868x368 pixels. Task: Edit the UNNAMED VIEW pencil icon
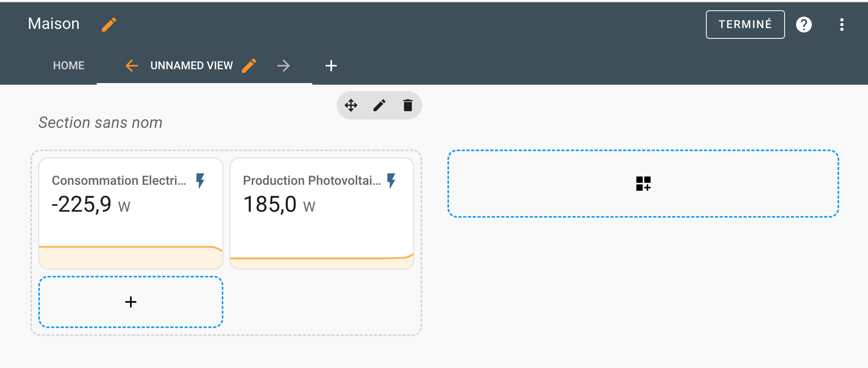(x=249, y=66)
